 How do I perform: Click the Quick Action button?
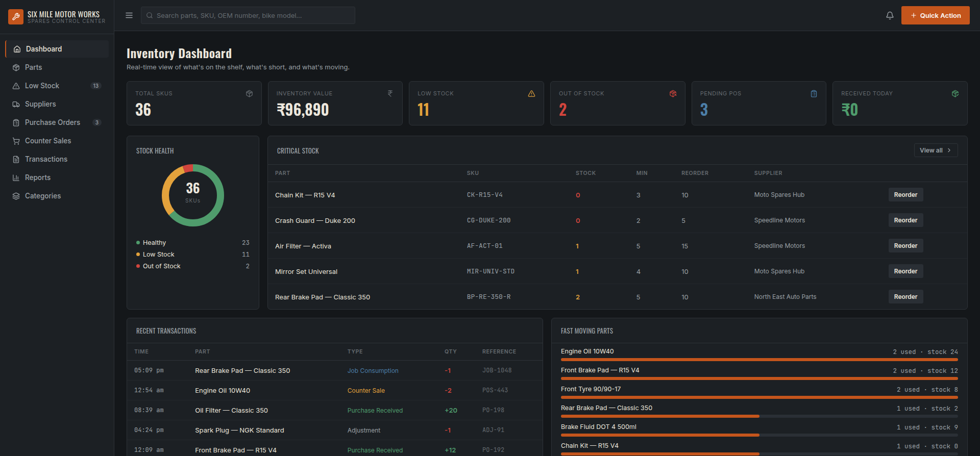[936, 15]
